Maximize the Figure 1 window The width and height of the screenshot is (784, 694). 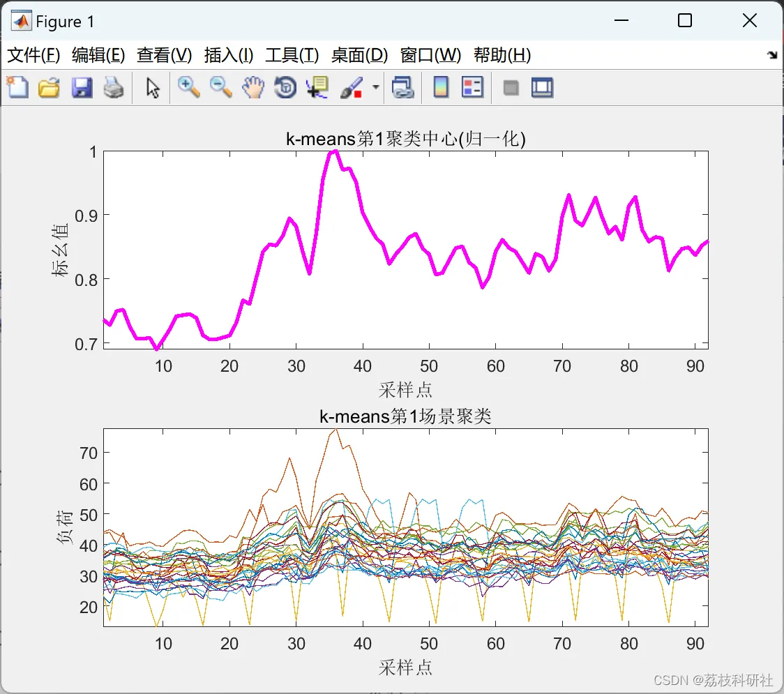point(684,20)
